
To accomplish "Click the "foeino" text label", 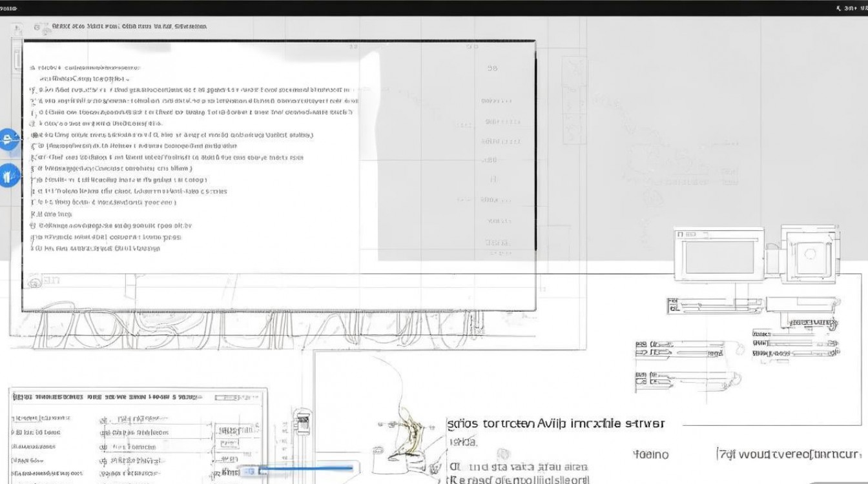I will (651, 455).
